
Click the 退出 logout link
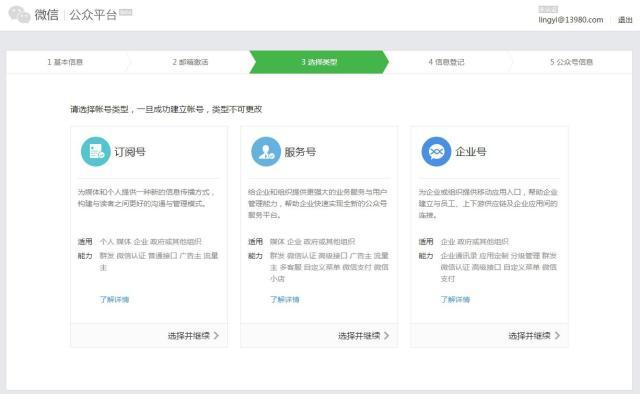[x=625, y=20]
